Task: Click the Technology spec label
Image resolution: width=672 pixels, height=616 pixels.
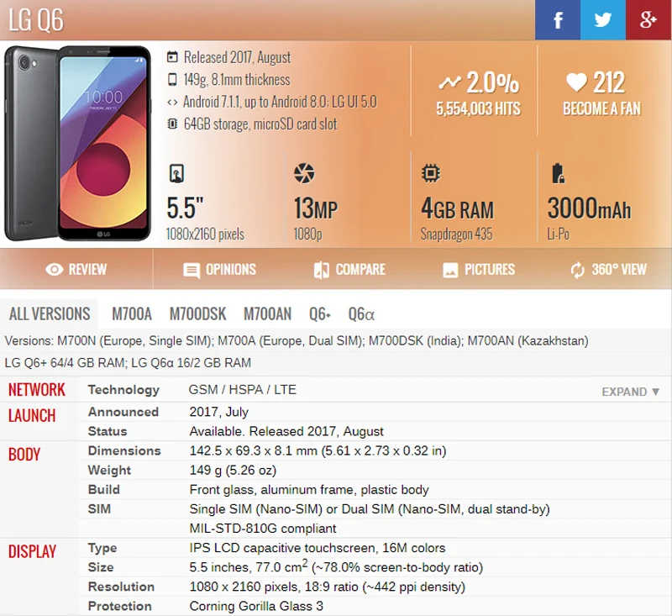Action: (x=123, y=390)
